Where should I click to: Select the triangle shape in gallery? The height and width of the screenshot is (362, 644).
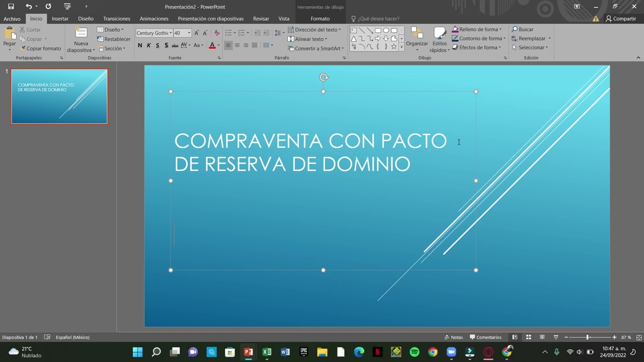tap(354, 38)
